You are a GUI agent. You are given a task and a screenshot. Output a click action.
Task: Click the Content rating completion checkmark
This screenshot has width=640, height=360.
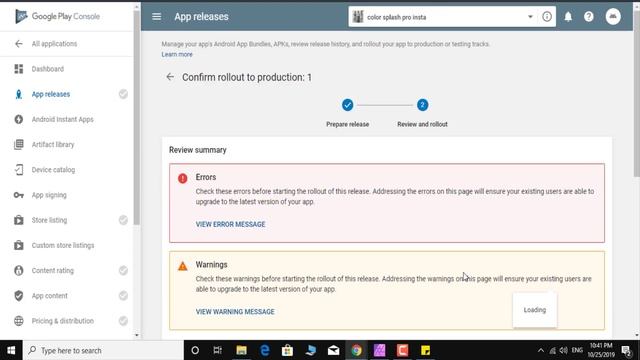click(x=123, y=271)
